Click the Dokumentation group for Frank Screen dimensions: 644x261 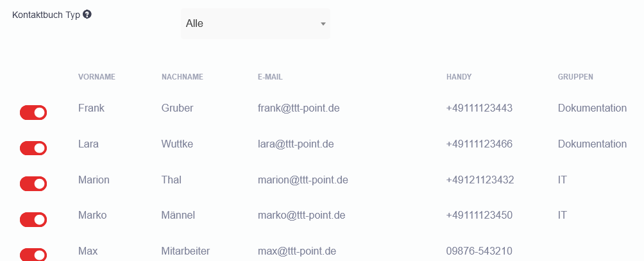click(592, 108)
